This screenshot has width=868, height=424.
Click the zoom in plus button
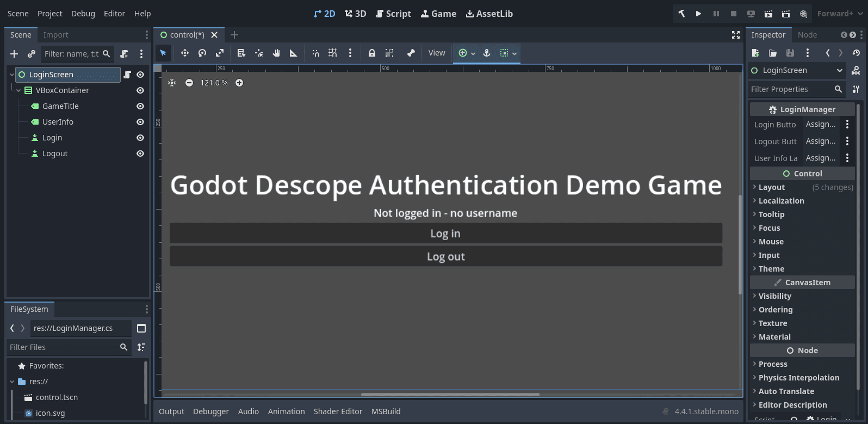tap(239, 83)
